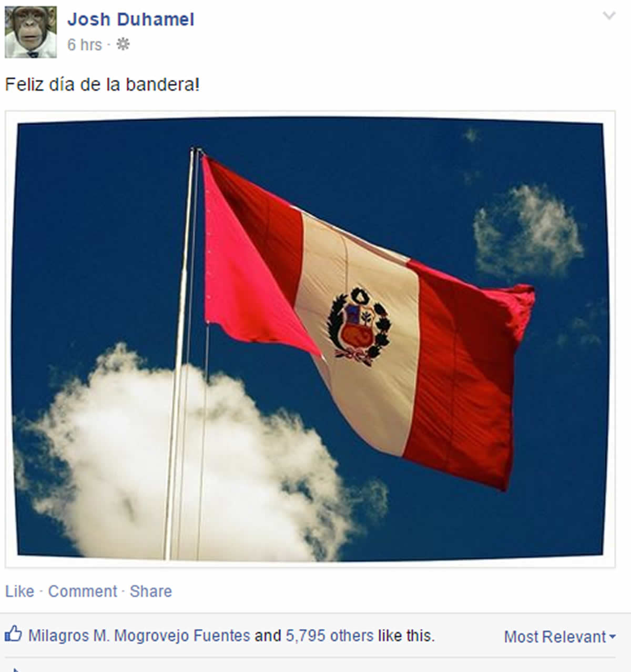Select Comment to write a reply
The height and width of the screenshot is (672, 631).
point(83,591)
